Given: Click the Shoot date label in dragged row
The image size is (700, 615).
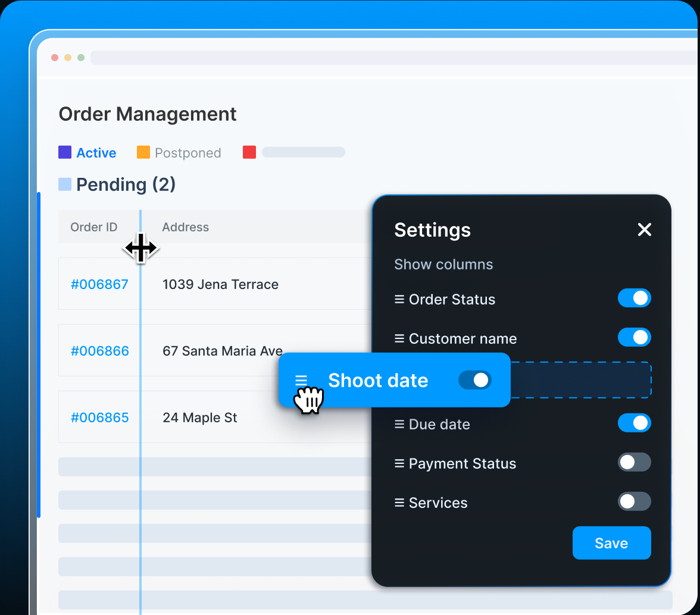Looking at the screenshot, I should 378,381.
